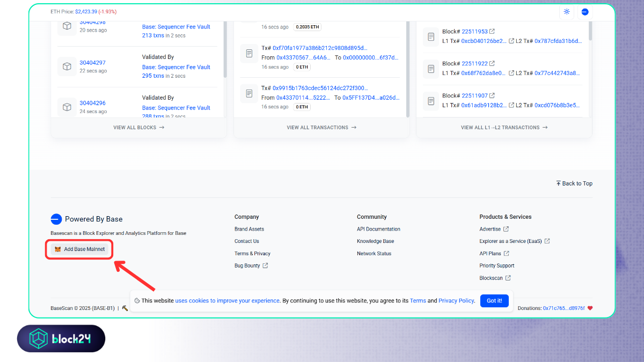Open external link icon next to Block# 22511907
Screen dimensions: 644x362
tap(493, 95)
